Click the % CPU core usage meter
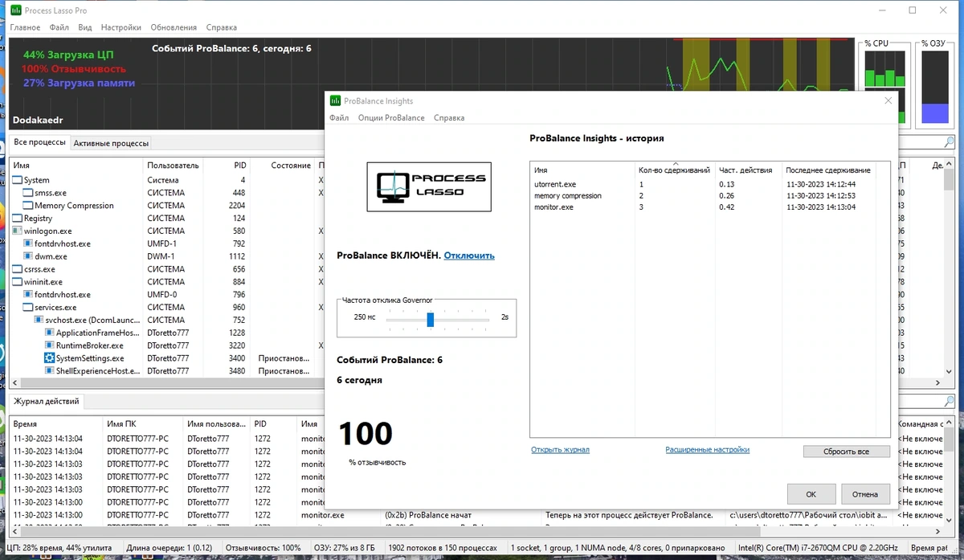This screenshot has height=560, width=964. point(885,88)
